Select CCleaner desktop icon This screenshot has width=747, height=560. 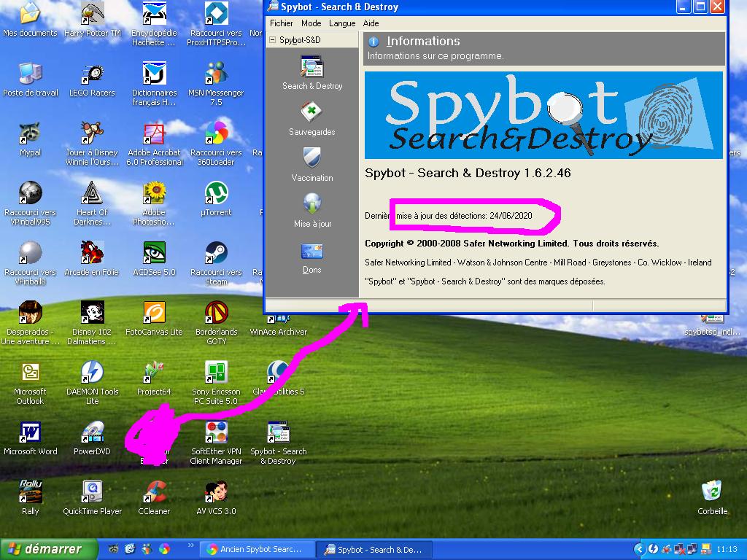(154, 499)
